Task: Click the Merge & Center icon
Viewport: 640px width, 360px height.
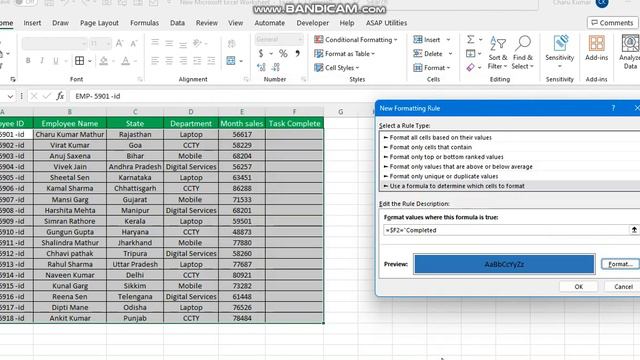Action: click(x=231, y=61)
